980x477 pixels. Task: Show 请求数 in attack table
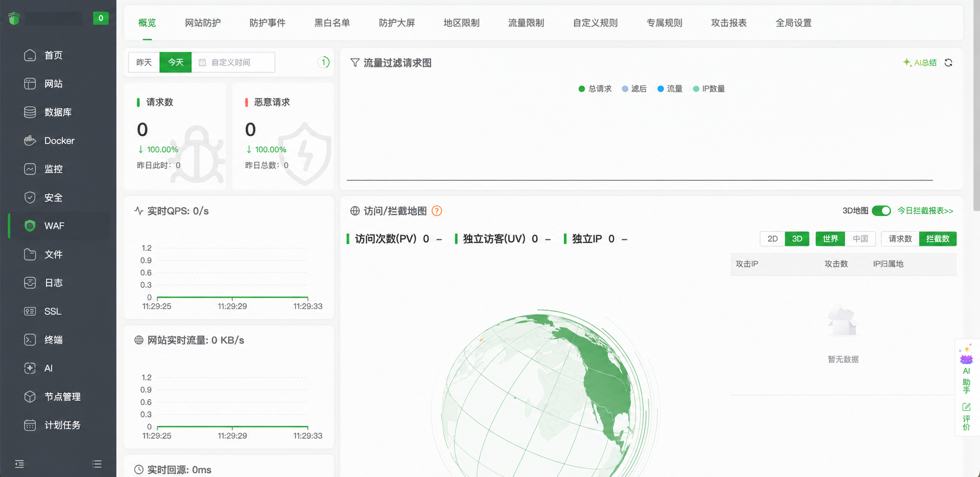pos(900,239)
